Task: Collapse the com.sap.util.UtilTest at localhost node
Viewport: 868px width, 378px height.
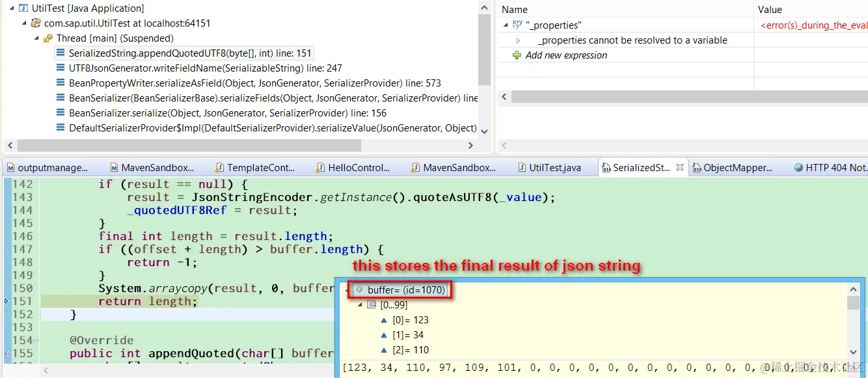Action: [x=23, y=23]
